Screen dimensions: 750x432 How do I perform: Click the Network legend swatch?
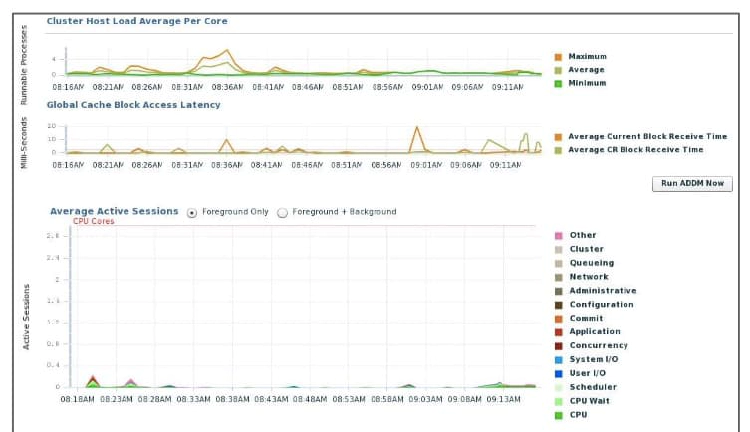click(558, 277)
